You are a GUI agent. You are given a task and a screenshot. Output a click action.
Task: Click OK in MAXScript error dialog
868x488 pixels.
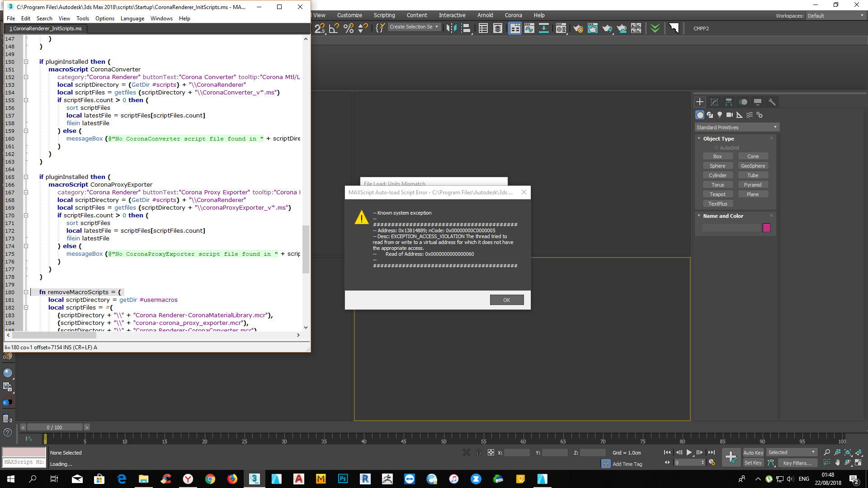(x=507, y=300)
